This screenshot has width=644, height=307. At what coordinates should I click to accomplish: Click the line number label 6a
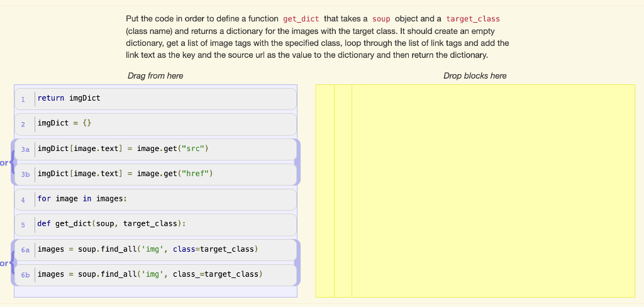point(25,250)
